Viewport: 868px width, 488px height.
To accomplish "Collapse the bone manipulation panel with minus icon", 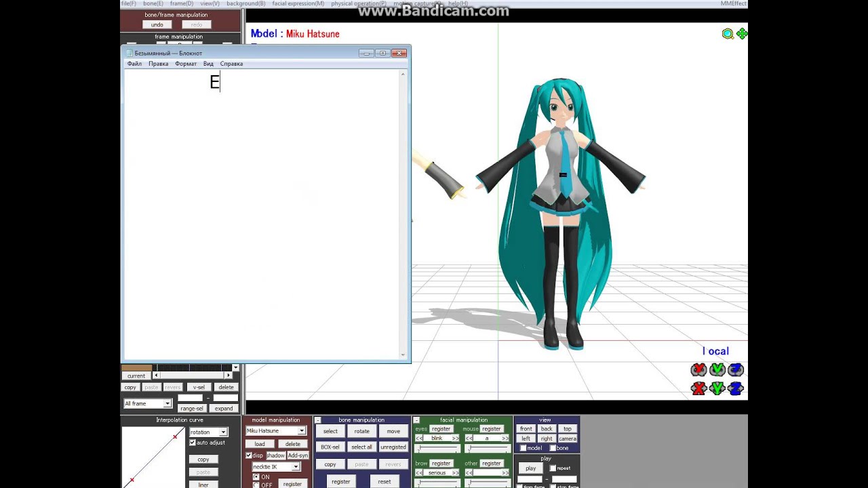I will tap(317, 420).
